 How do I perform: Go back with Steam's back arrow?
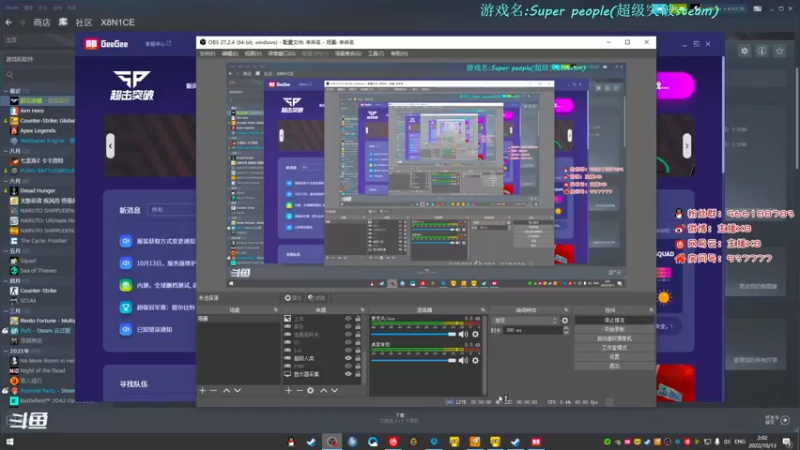click(9, 22)
